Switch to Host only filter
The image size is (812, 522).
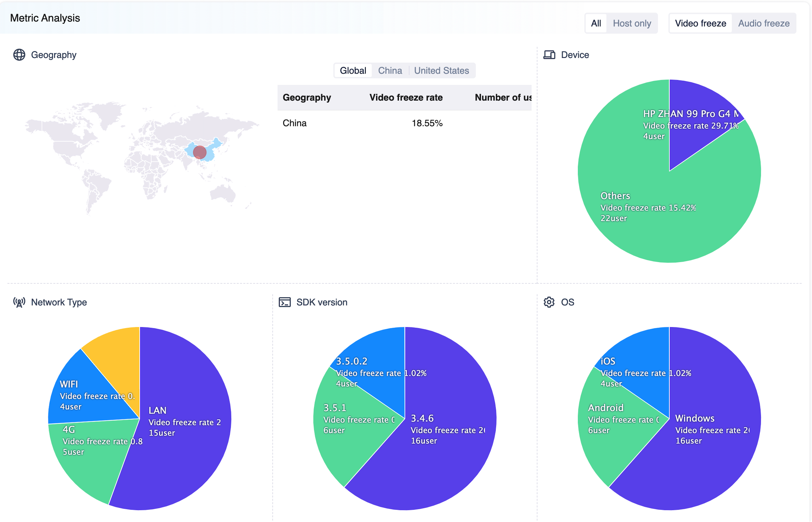tap(632, 23)
